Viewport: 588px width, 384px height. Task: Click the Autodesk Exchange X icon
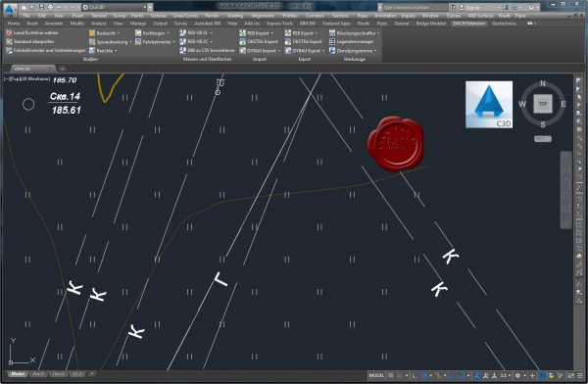[x=506, y=8]
